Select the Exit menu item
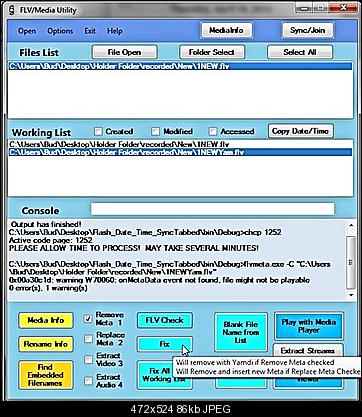The image size is (362, 417). 90,31
